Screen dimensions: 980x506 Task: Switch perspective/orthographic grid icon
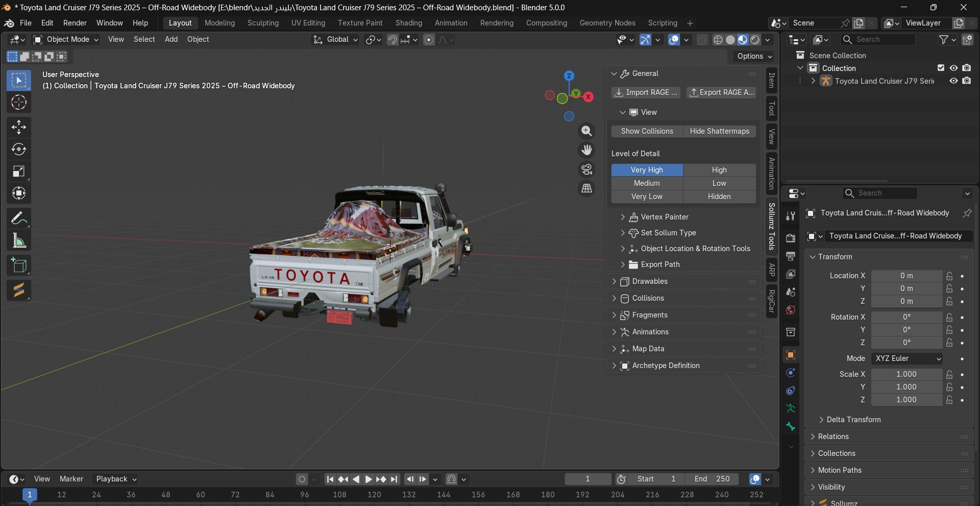(x=587, y=188)
